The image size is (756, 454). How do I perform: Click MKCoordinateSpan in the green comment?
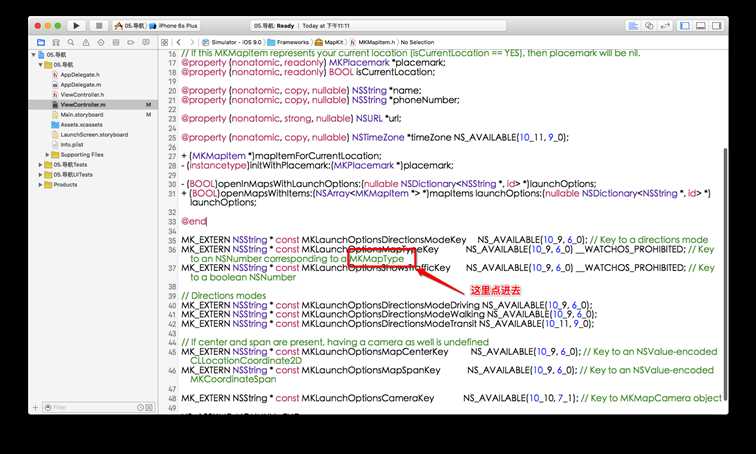[233, 379]
